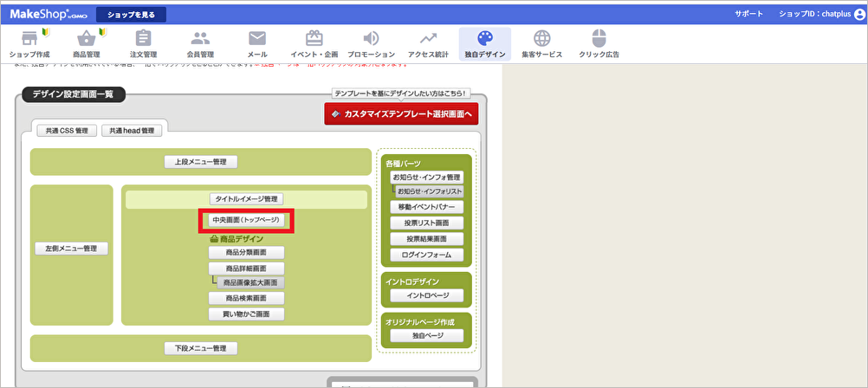The height and width of the screenshot is (388, 868).
Task: Click イントロデザイン heading text
Action: pos(411,281)
